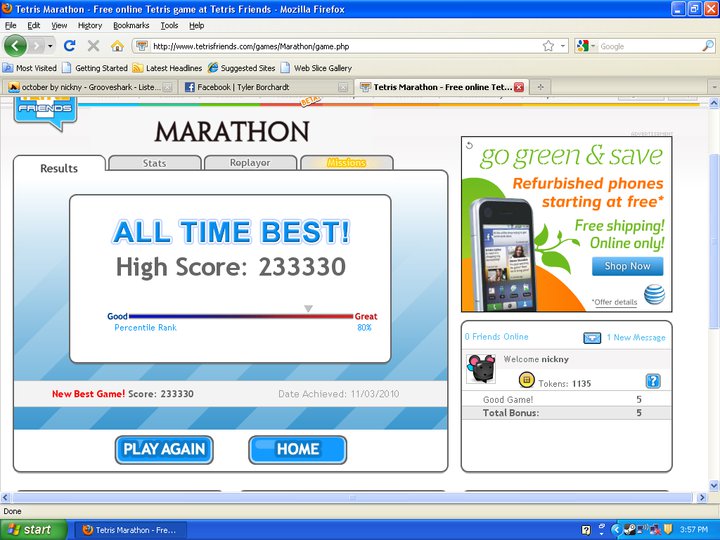Open the Help menu

tap(197, 26)
